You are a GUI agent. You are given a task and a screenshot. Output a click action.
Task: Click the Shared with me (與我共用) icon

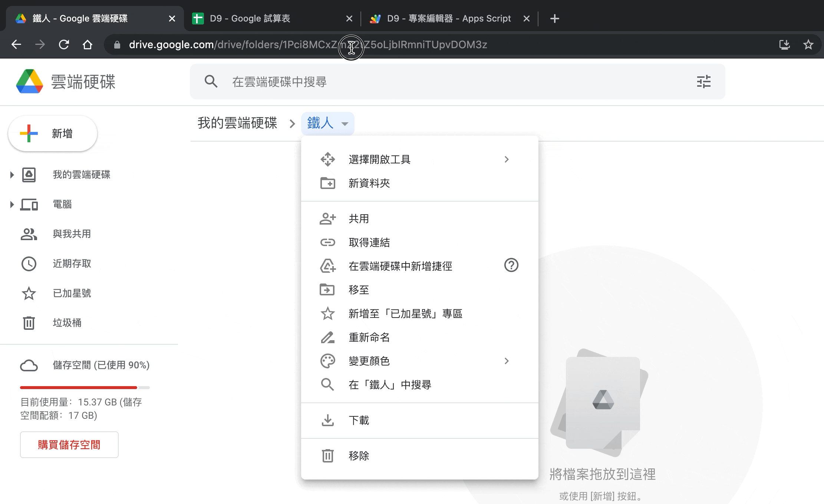[x=29, y=234]
